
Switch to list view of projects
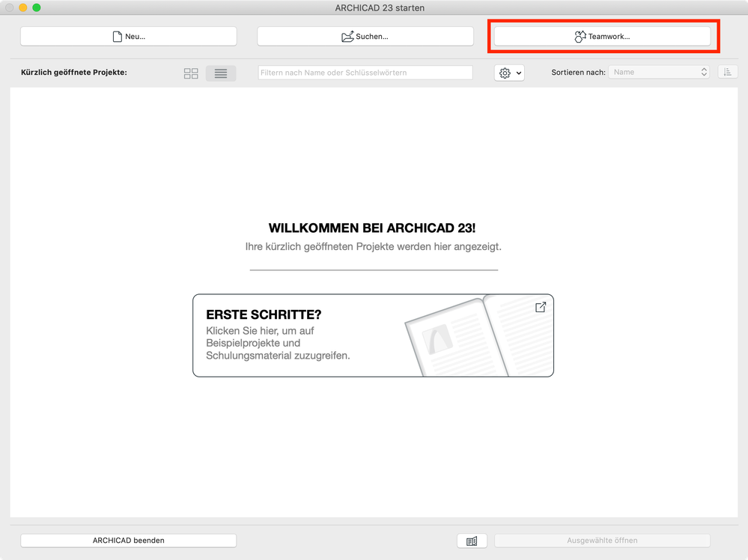pyautogui.click(x=221, y=73)
